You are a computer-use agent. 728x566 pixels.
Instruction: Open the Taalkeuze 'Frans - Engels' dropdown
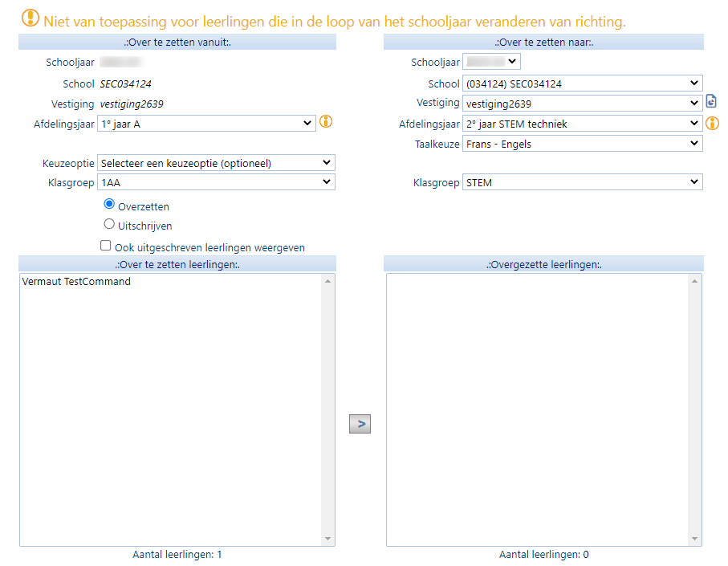point(582,144)
